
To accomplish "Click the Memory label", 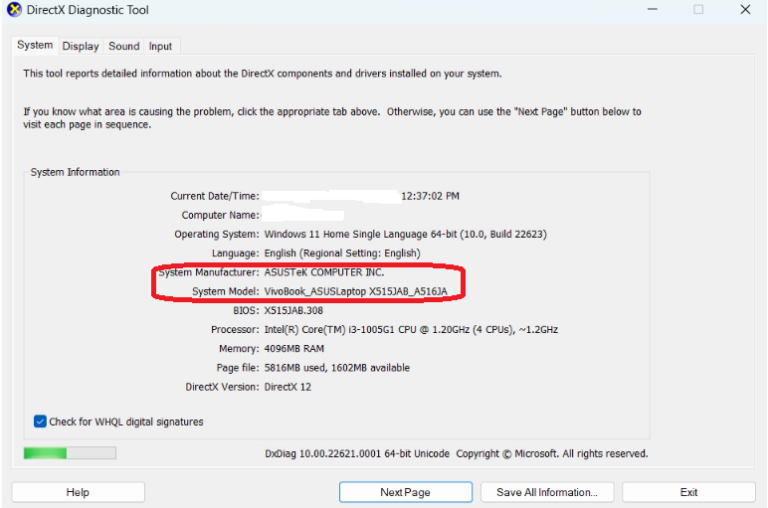I will pyautogui.click(x=239, y=348).
